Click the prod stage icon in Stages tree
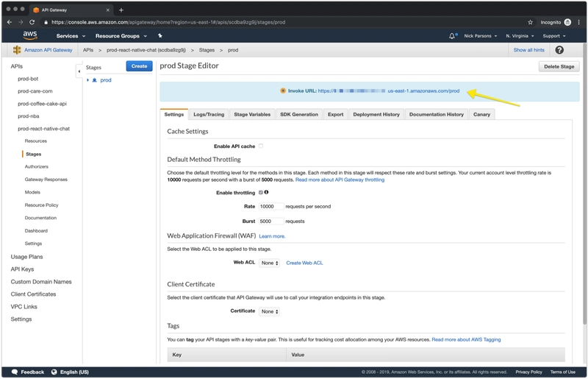This screenshot has width=588, height=379. tap(95, 80)
